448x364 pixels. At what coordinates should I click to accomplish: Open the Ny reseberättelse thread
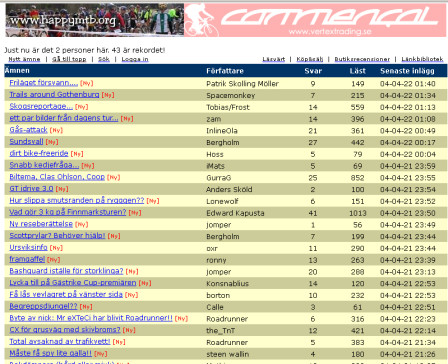pyautogui.click(x=41, y=224)
